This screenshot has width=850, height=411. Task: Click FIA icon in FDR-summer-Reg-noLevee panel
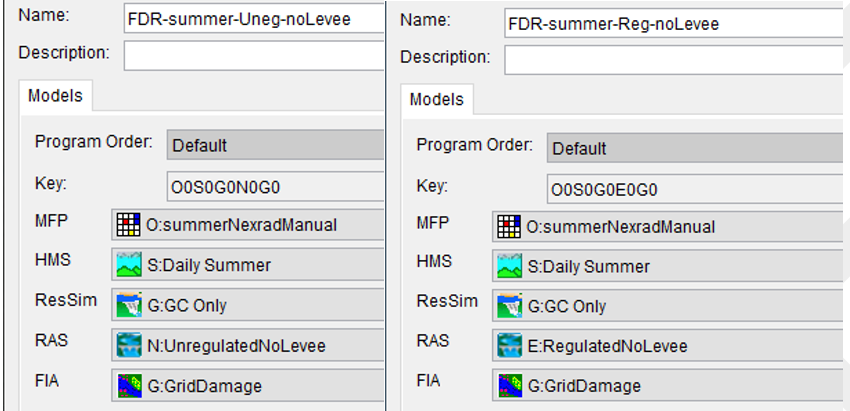pos(508,385)
